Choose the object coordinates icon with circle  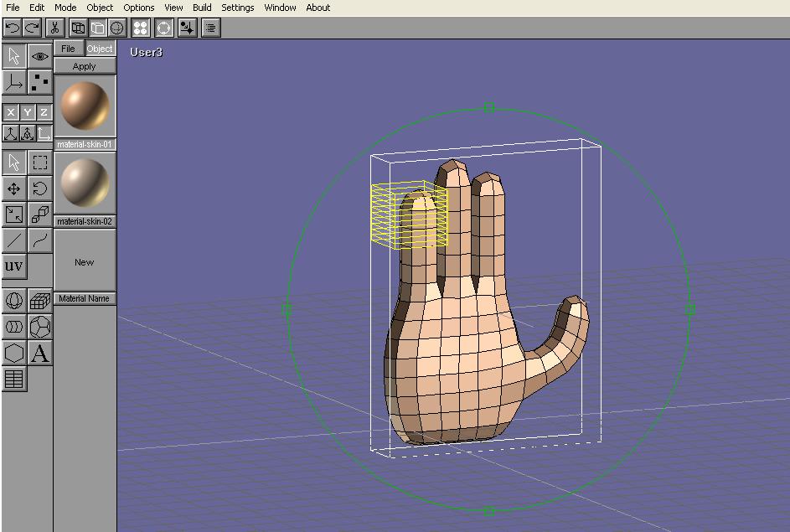[28, 133]
